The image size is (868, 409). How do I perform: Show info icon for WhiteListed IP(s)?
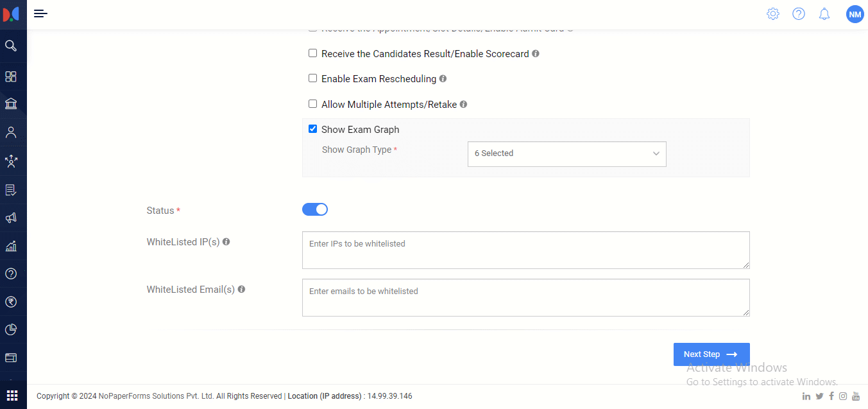point(226,242)
